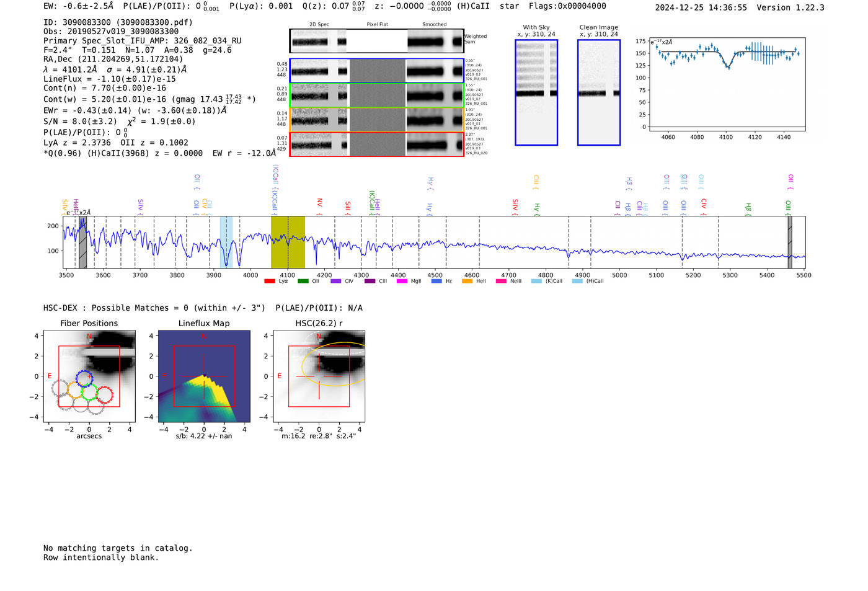Click the ID: 3090083300 line

pos(118,22)
